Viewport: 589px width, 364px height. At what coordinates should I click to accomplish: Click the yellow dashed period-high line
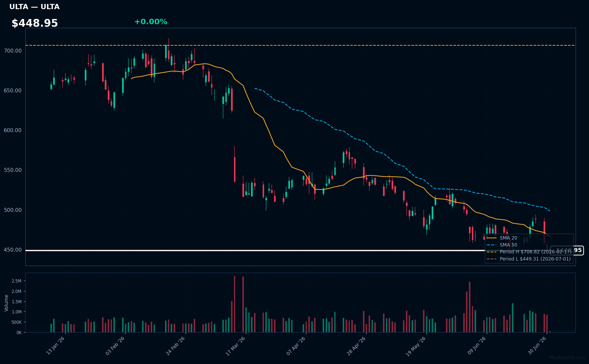[x=300, y=45]
